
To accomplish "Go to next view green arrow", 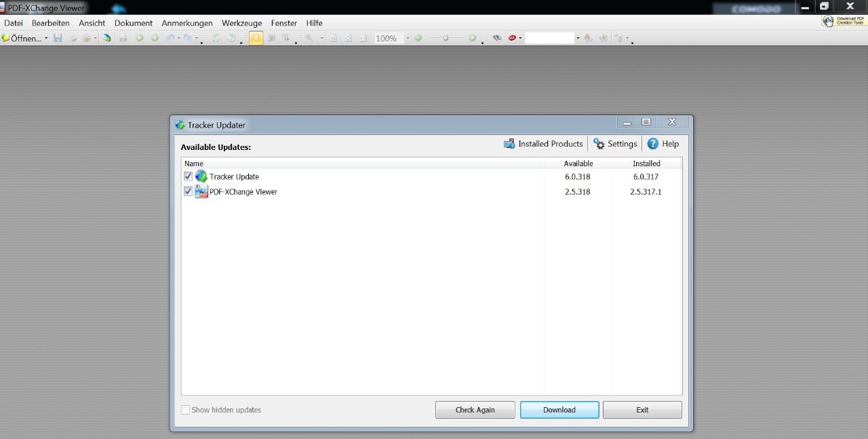I will [x=155, y=38].
